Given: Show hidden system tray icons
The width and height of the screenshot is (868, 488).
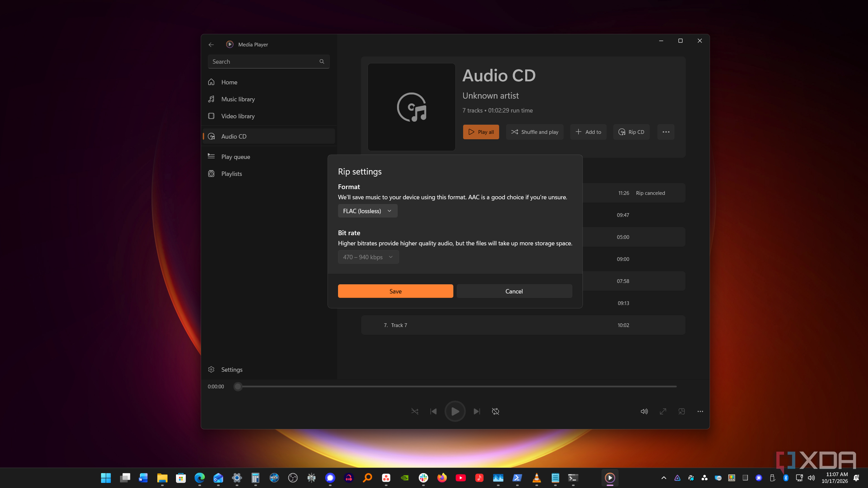Looking at the screenshot, I should pyautogui.click(x=664, y=478).
